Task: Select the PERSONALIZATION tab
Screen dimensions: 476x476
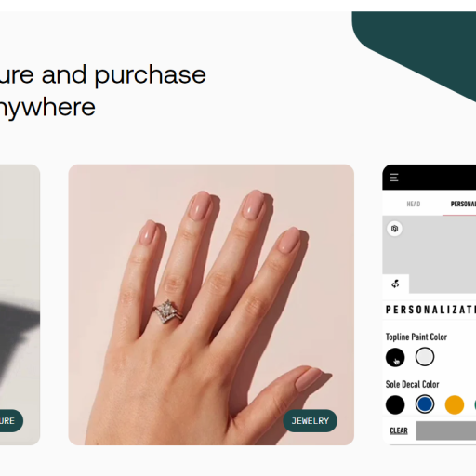Action: click(x=463, y=204)
